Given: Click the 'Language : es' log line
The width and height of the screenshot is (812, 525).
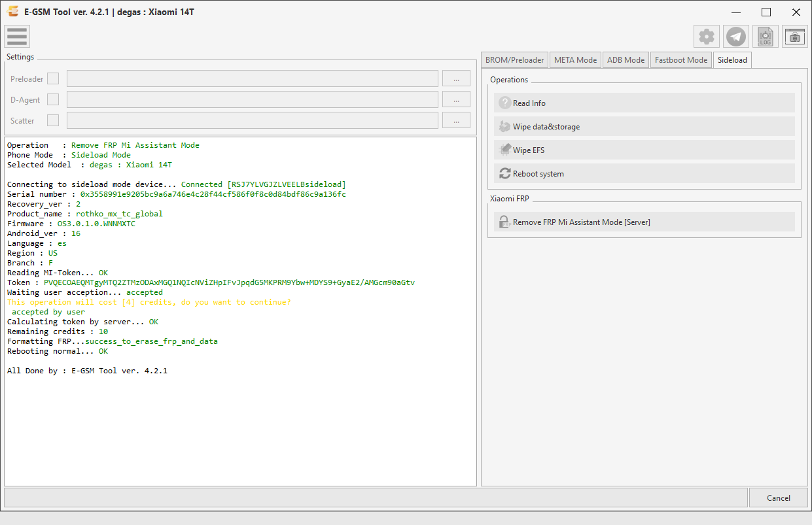Looking at the screenshot, I should click(37, 243).
